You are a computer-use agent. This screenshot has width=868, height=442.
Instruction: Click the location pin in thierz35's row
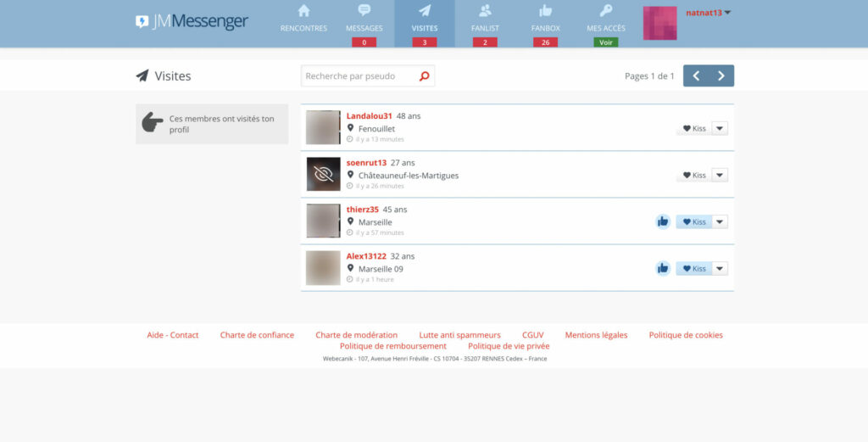(350, 221)
